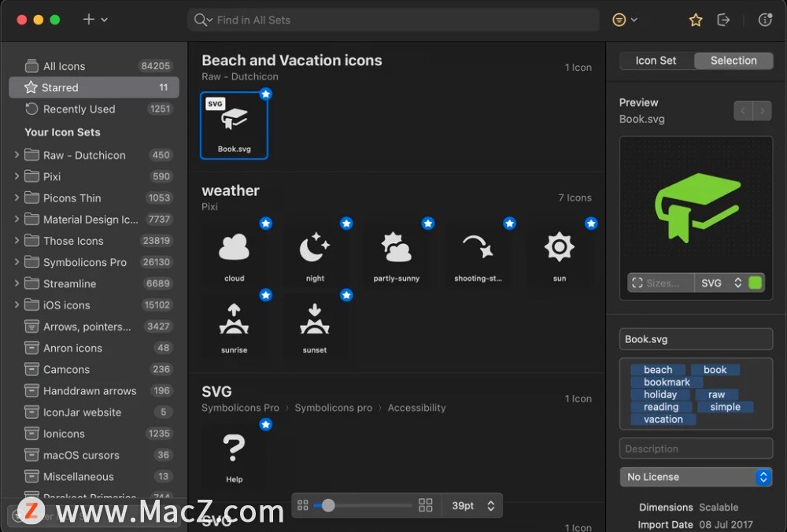This screenshot has width=787, height=532.
Task: Click the Description field
Action: (696, 449)
